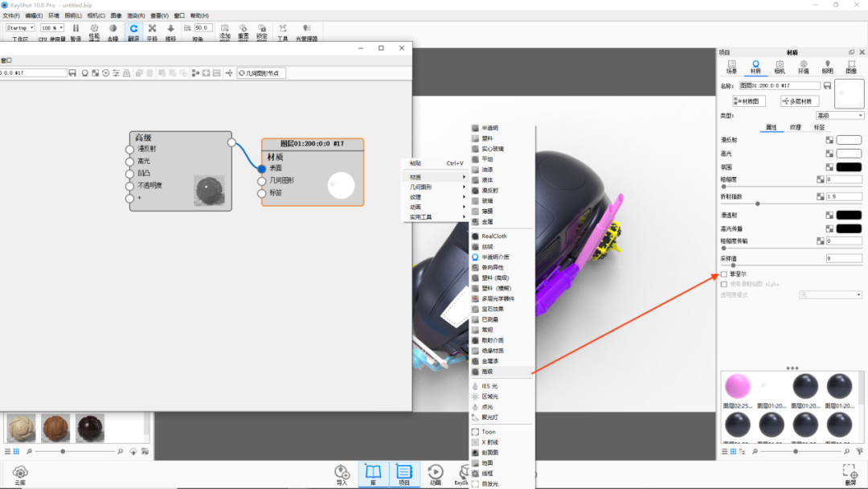
Task: Open the 漫反射 white color swatch
Action: (849, 140)
